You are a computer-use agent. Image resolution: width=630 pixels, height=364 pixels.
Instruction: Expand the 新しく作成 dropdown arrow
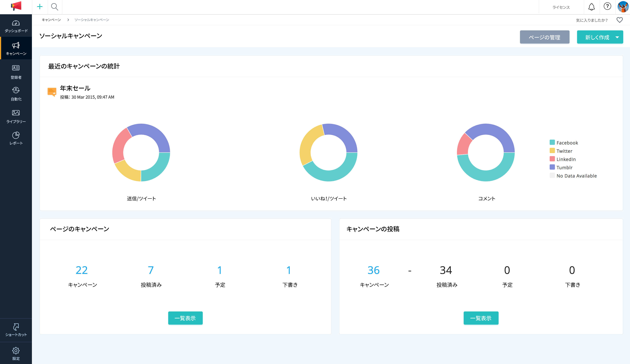[x=617, y=37]
